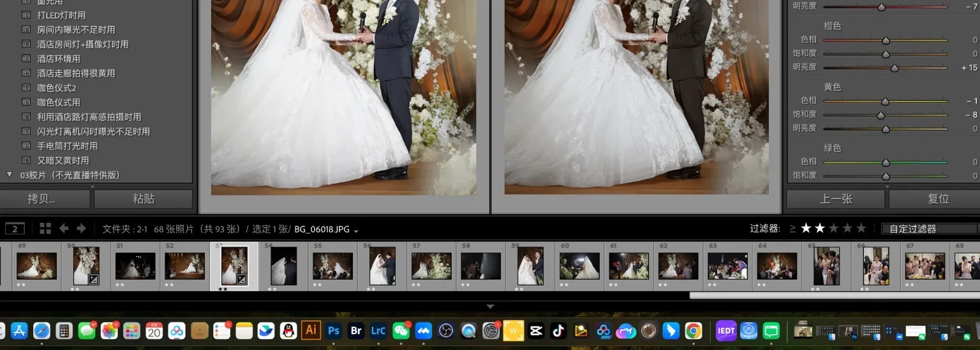Open the purple IEDT app in dock
980x350 pixels.
(726, 330)
